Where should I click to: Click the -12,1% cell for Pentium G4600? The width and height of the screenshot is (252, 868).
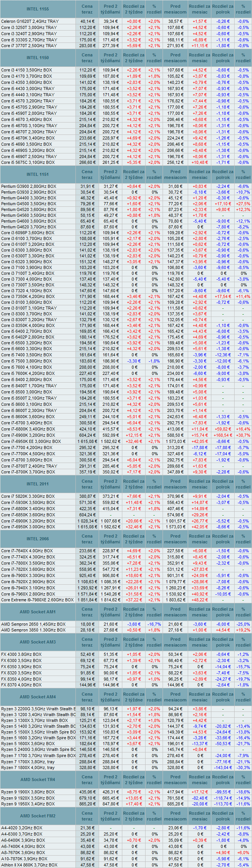tap(243, 221)
